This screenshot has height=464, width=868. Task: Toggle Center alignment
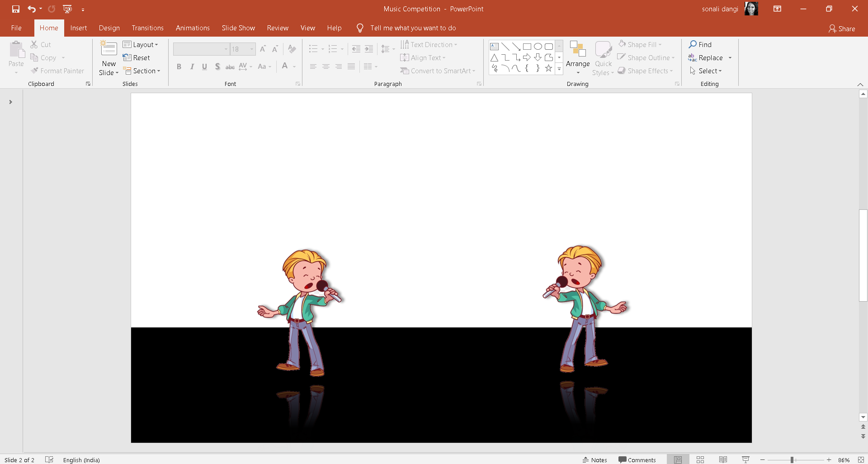325,66
